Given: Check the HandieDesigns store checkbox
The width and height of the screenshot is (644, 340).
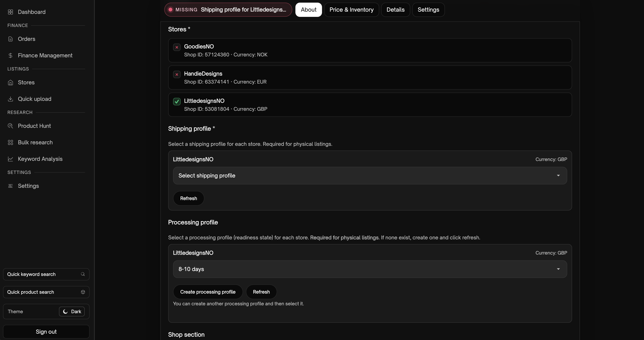Looking at the screenshot, I should pos(177,75).
